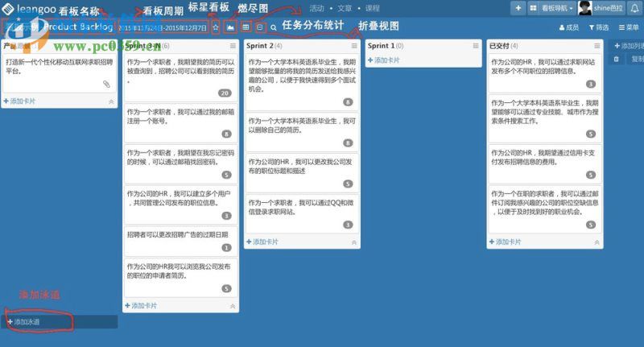Collapse the Sprint 3-N list with its chevron

click(x=233, y=306)
